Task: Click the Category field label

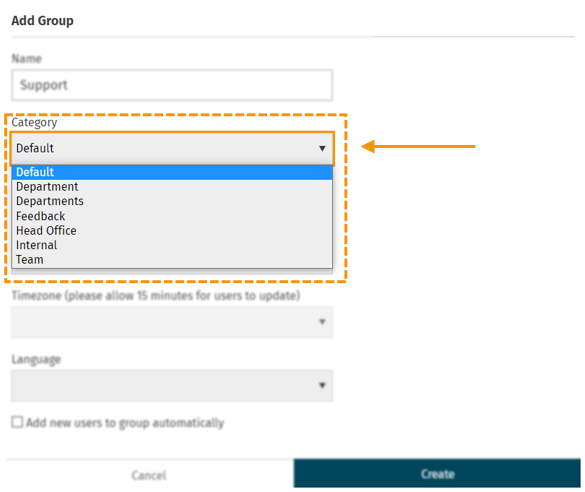Action: [x=34, y=123]
